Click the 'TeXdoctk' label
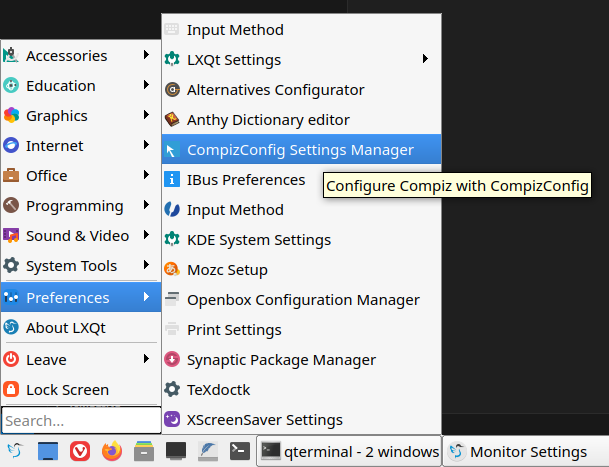609x467 pixels. 219,390
